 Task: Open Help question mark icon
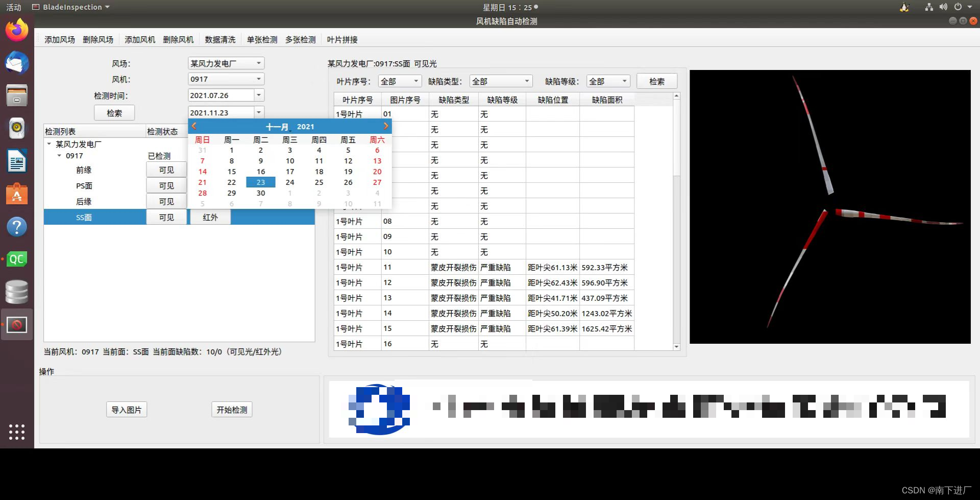[17, 227]
